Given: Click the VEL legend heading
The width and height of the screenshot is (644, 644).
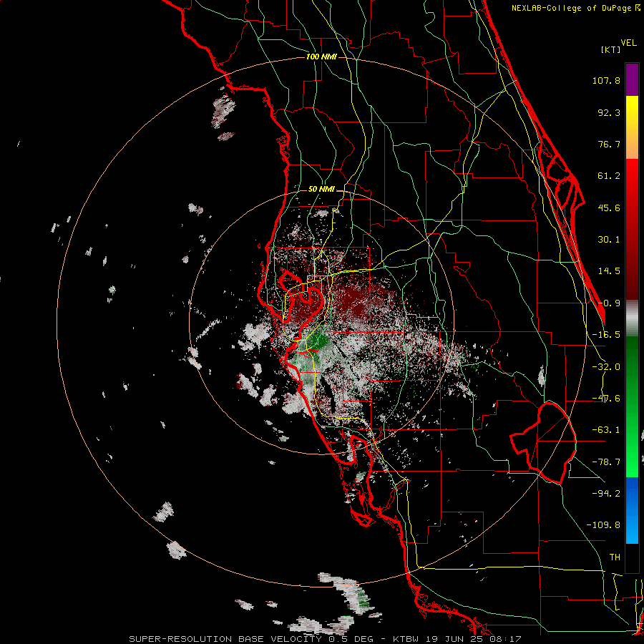Looking at the screenshot, I should coord(628,43).
